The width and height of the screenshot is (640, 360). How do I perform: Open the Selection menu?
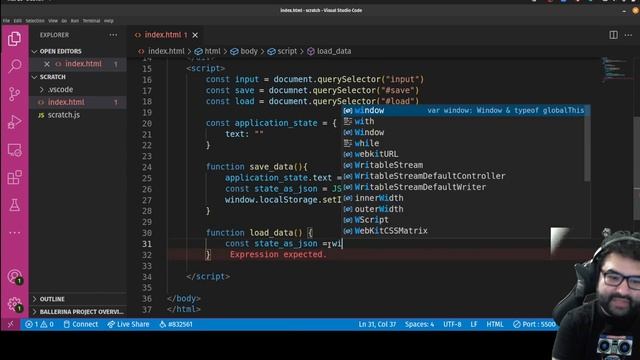(35, 21)
